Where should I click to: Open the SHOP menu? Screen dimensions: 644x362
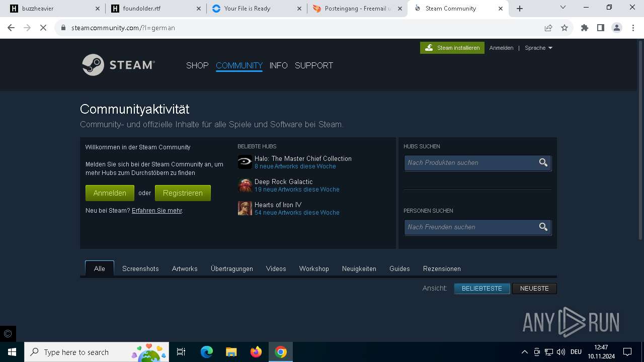(x=197, y=65)
